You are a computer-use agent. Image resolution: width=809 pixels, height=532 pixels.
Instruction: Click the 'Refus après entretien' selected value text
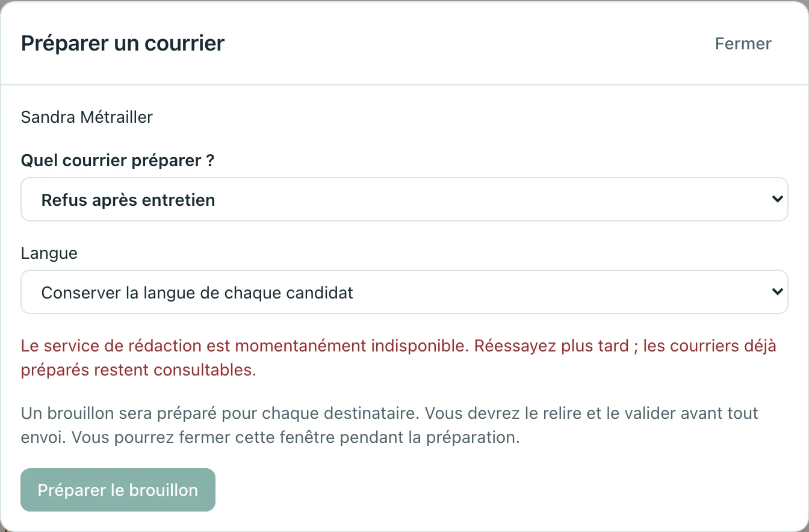point(128,200)
